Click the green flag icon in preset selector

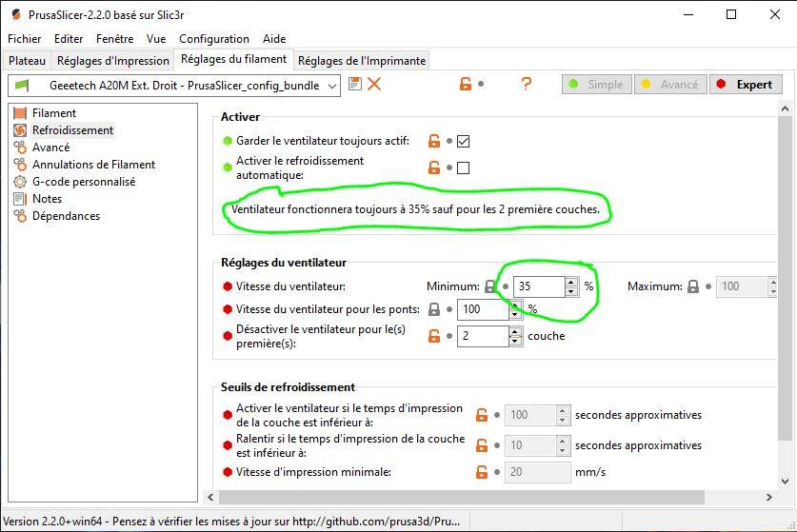click(22, 85)
